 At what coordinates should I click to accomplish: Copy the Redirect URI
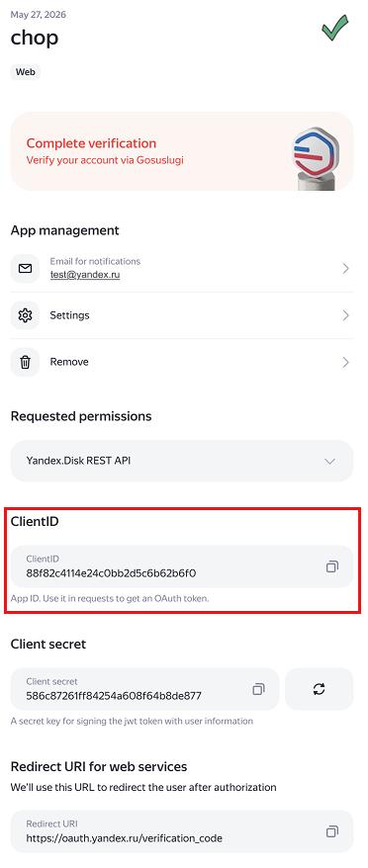[x=332, y=830]
